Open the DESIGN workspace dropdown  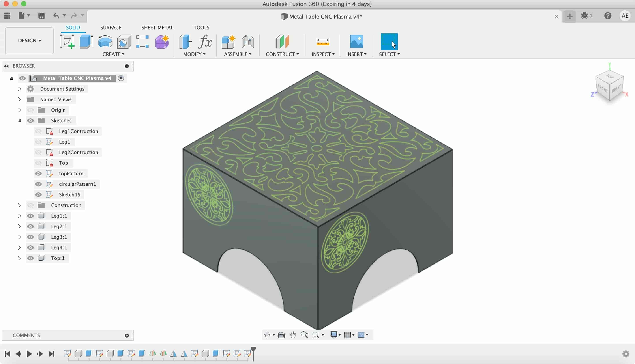29,41
